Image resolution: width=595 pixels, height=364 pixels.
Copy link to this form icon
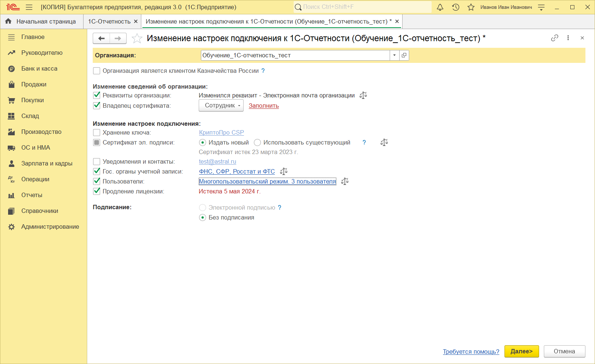tap(555, 38)
